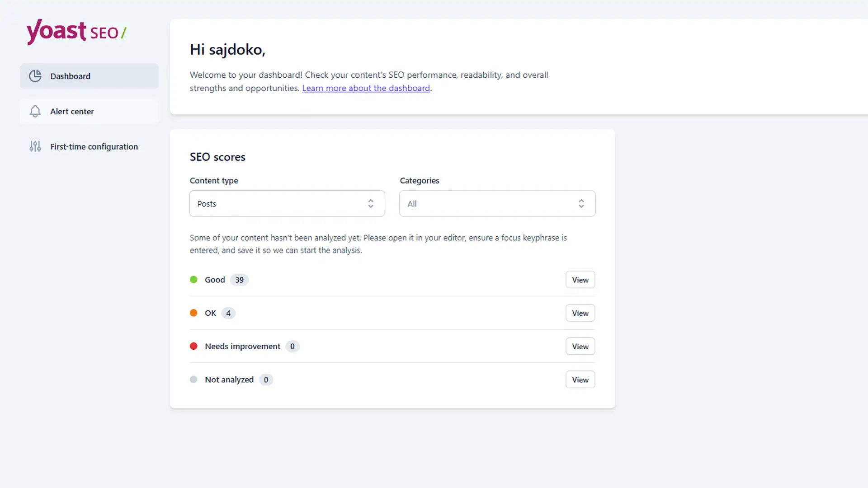Image resolution: width=868 pixels, height=488 pixels.
Task: Click the green Good status dot
Action: point(193,279)
